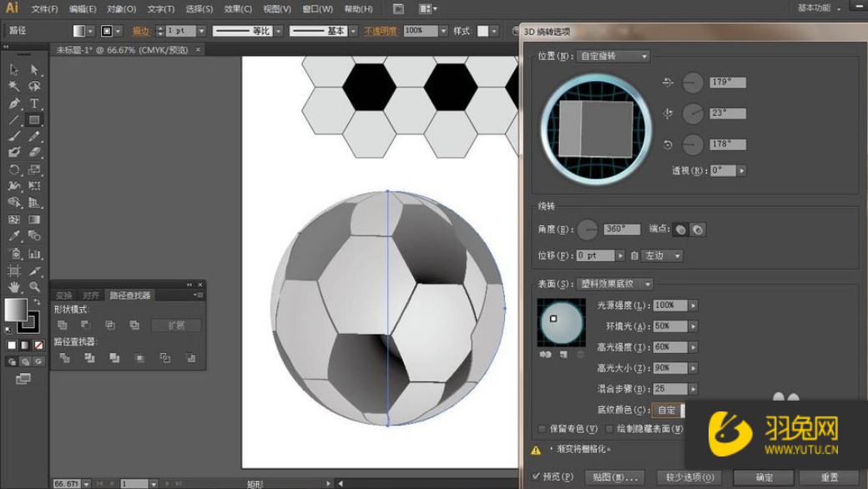This screenshot has height=489, width=868.
Task: Open the 位置 custom rotation dropdown
Action: (612, 56)
